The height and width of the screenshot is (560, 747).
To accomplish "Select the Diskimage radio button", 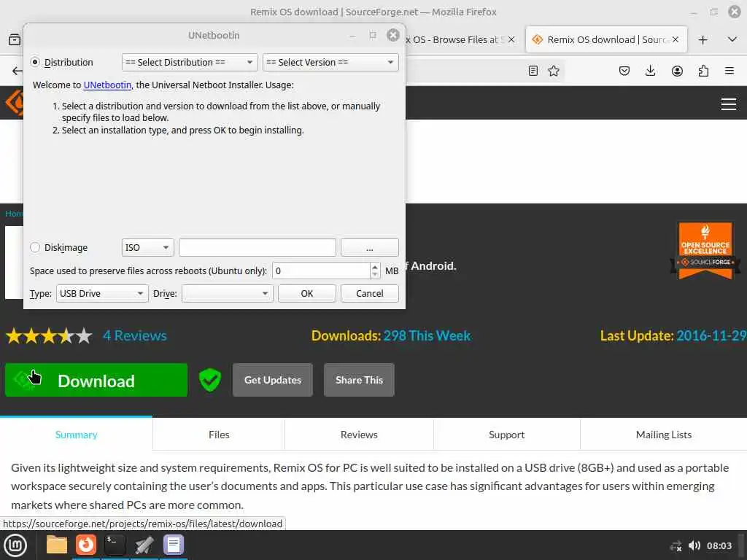I will click(35, 247).
